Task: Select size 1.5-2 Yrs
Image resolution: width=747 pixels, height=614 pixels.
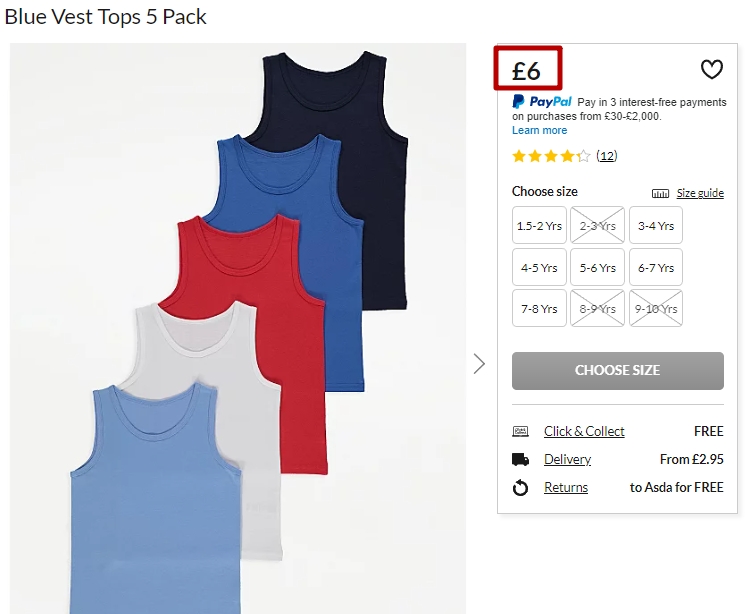Action: tap(539, 226)
